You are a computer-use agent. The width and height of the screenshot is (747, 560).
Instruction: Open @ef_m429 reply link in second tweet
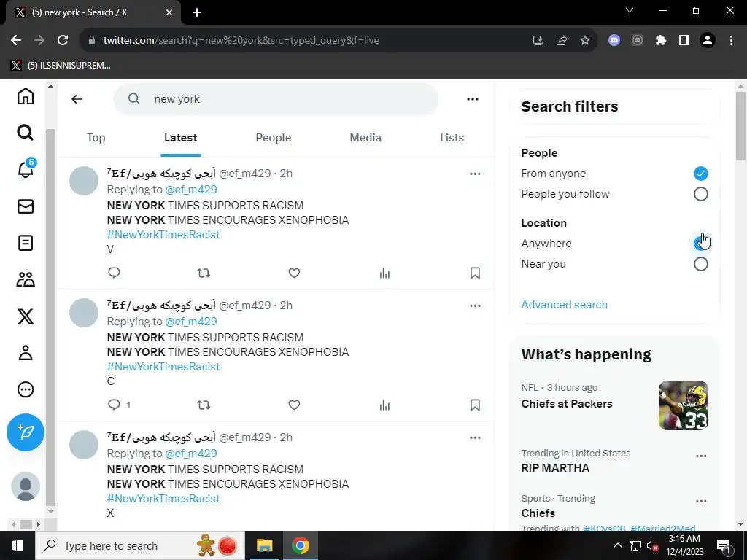click(x=191, y=322)
